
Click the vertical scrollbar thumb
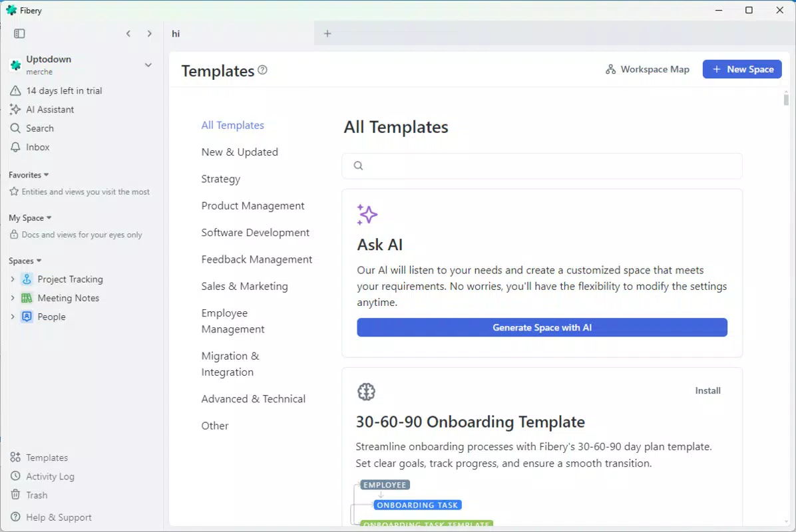click(786, 98)
